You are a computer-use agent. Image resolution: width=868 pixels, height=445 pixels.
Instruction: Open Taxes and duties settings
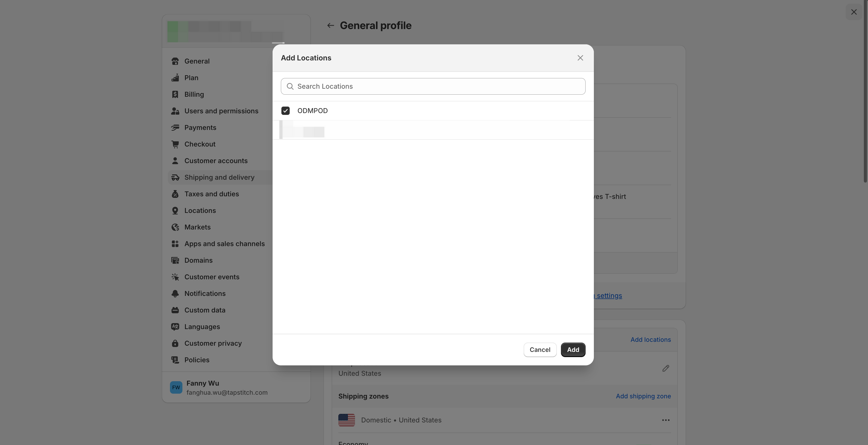(x=211, y=194)
